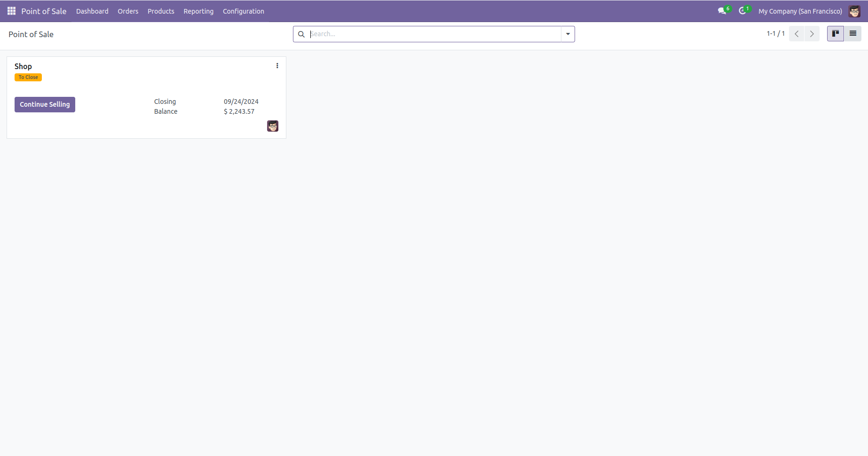Screen dimensions: 868x456
Task: Switch to List view
Action: pos(853,34)
